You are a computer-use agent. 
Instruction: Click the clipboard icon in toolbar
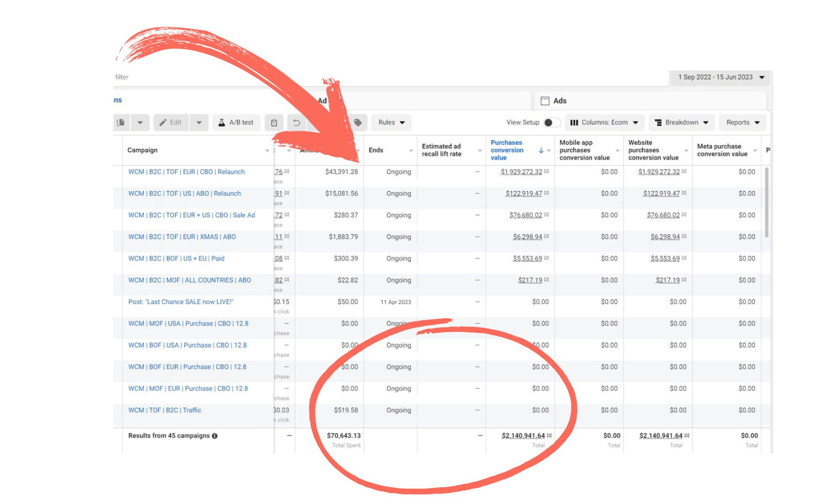[274, 123]
